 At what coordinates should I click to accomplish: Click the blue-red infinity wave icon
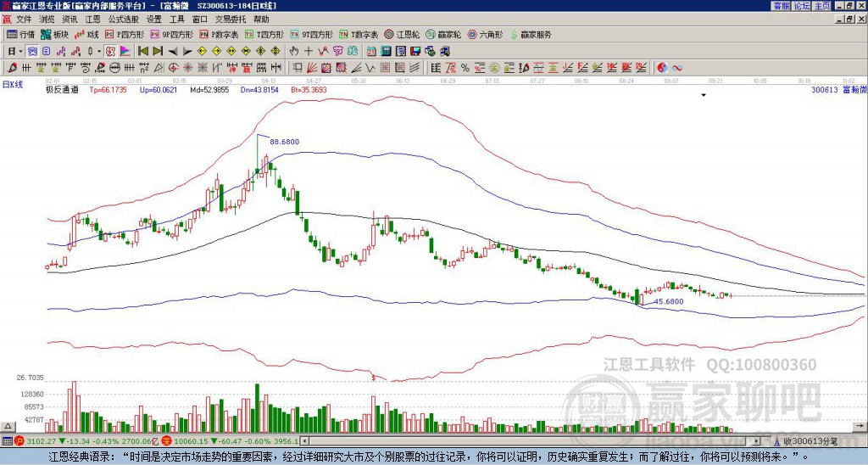pos(676,68)
